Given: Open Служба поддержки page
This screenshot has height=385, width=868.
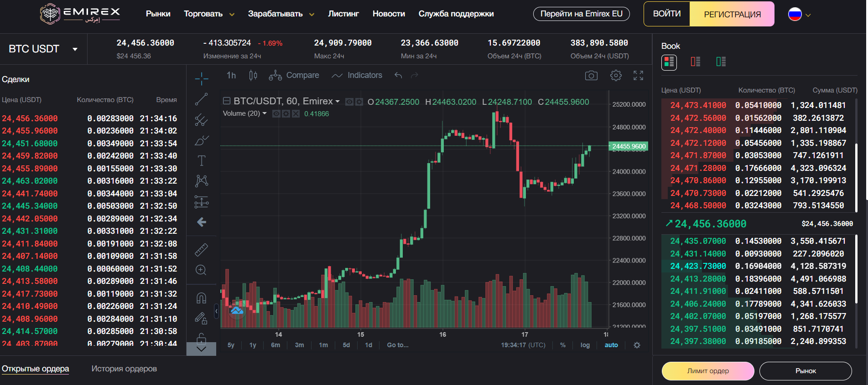Looking at the screenshot, I should point(456,14).
